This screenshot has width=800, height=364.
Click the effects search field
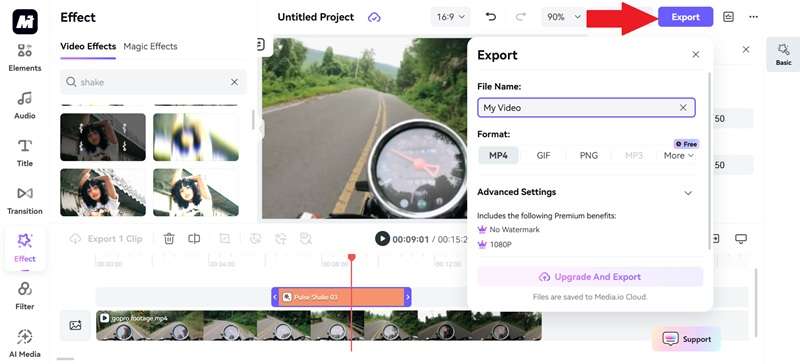click(x=153, y=82)
